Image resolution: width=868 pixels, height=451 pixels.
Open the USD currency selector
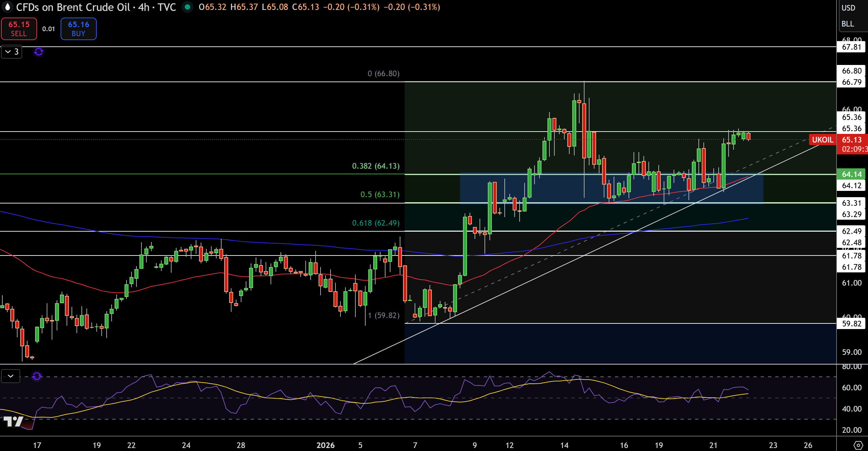coord(848,8)
